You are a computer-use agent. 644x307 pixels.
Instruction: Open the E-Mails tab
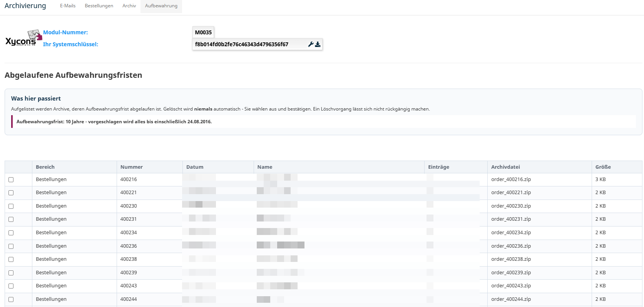[68, 6]
